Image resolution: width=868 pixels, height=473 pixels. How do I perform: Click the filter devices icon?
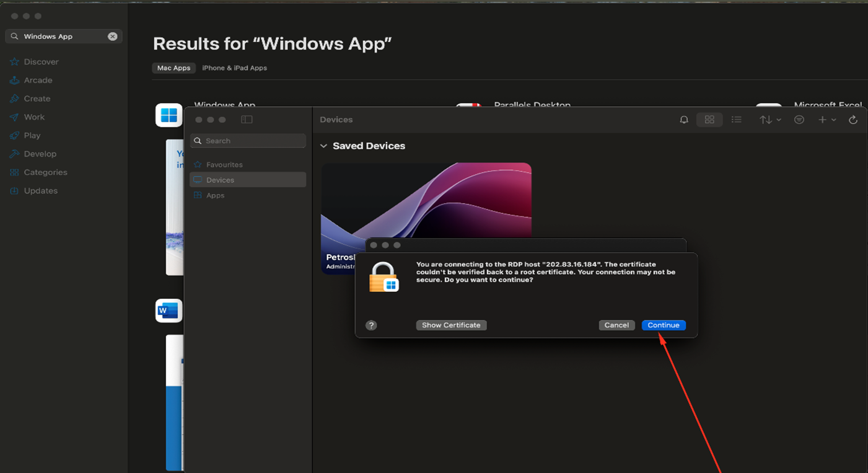tap(799, 120)
